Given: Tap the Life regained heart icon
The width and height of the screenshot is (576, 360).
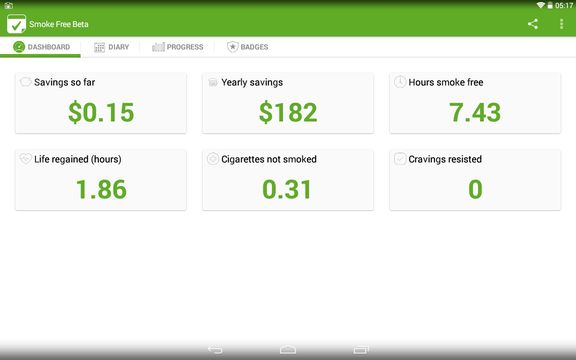Looking at the screenshot, I should click(25, 159).
